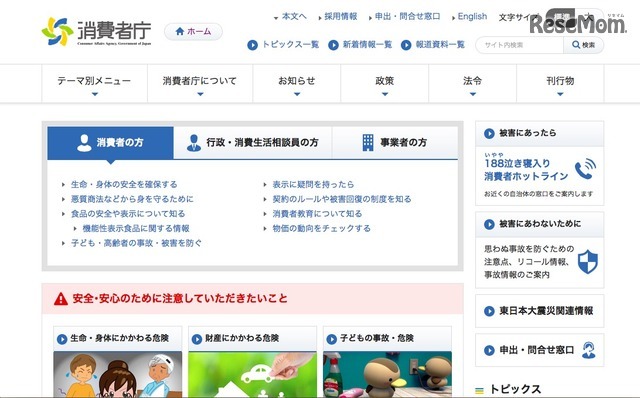Open 食品の安全や表示について知る link
The height and width of the screenshot is (398, 640).
click(128, 214)
